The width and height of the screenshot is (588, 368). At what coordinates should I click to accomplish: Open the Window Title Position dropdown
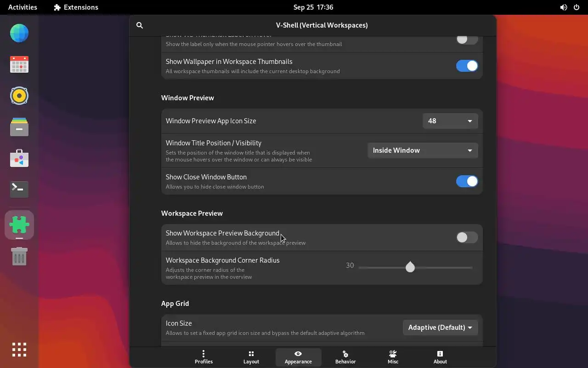(423, 150)
